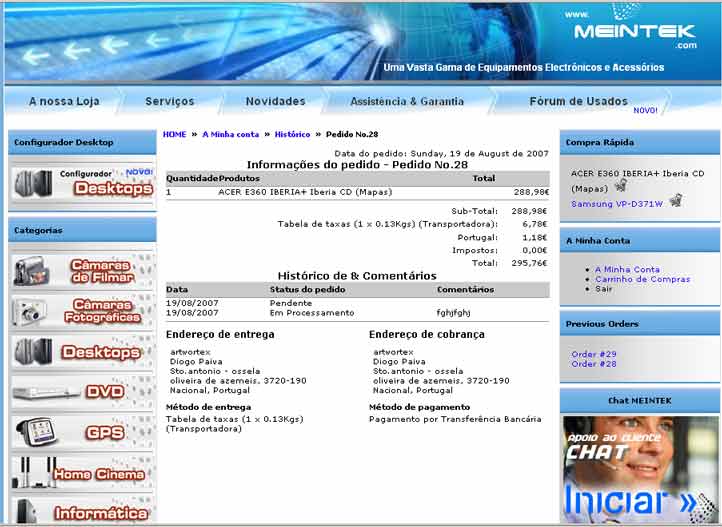722x527 pixels.
Task: Click Configurador Desktop panel header
Action: coord(82,142)
